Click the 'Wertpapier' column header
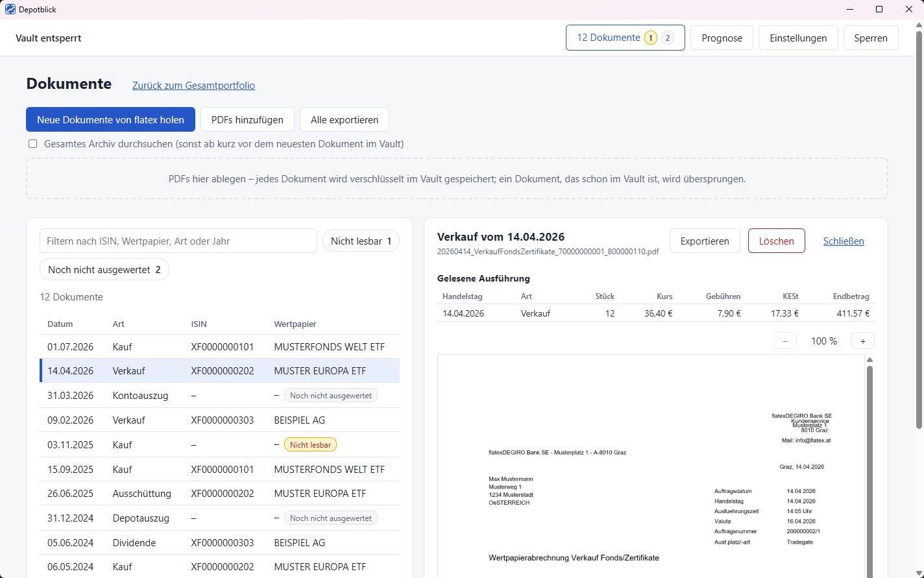 pyautogui.click(x=295, y=324)
